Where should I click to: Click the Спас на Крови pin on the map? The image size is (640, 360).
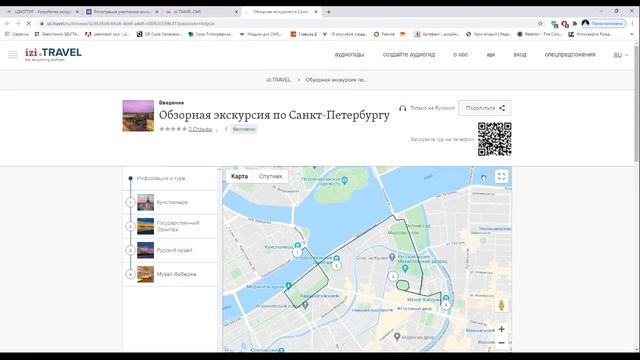pos(392,257)
